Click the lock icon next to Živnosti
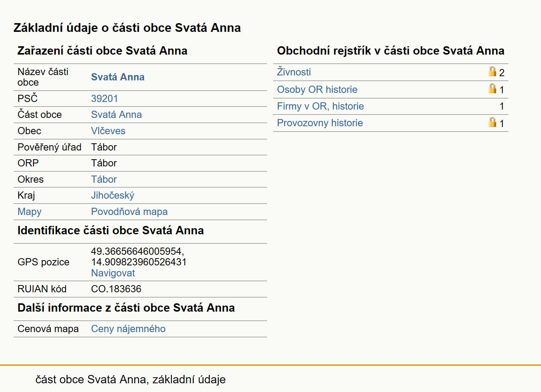This screenshot has height=392, width=541. point(492,71)
